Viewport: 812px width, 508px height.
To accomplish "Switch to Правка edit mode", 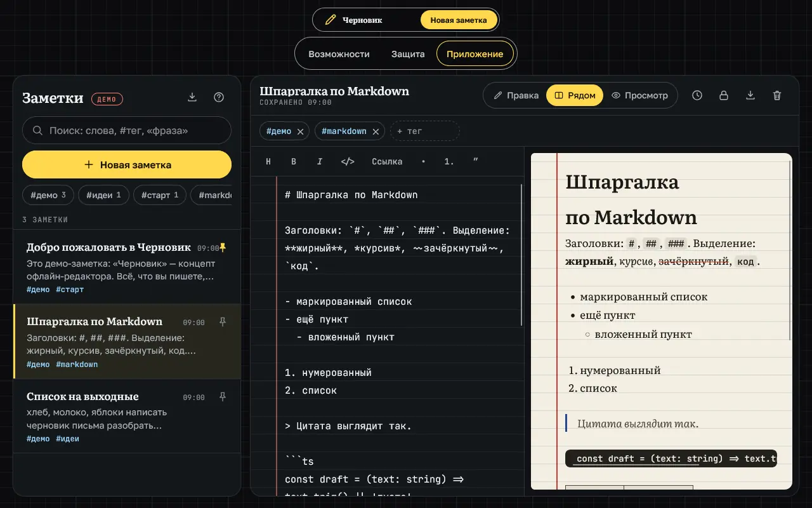I will coord(516,95).
